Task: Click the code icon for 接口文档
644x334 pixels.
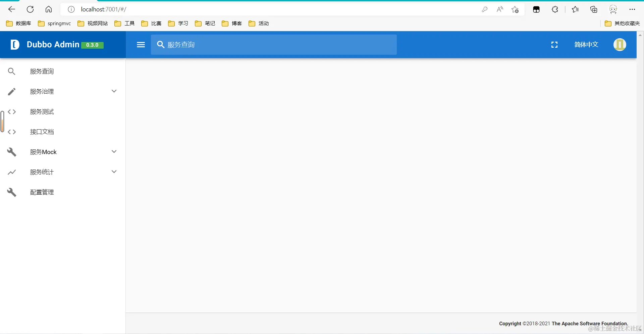Action: [12, 132]
